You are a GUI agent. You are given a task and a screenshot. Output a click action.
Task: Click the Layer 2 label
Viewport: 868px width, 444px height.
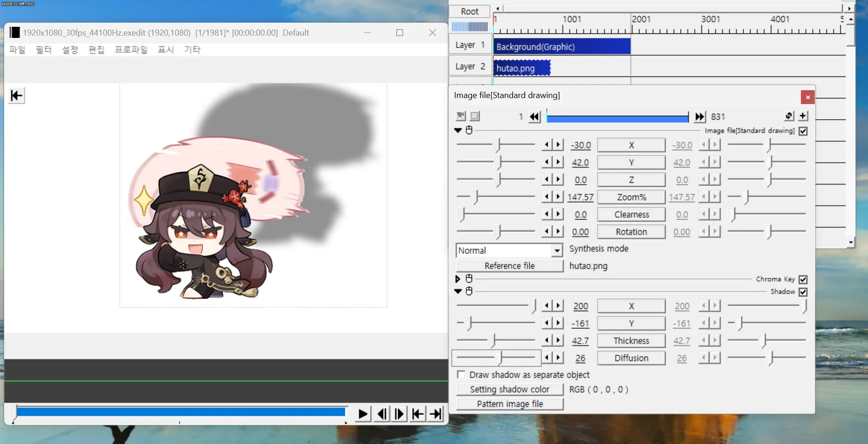point(470,66)
